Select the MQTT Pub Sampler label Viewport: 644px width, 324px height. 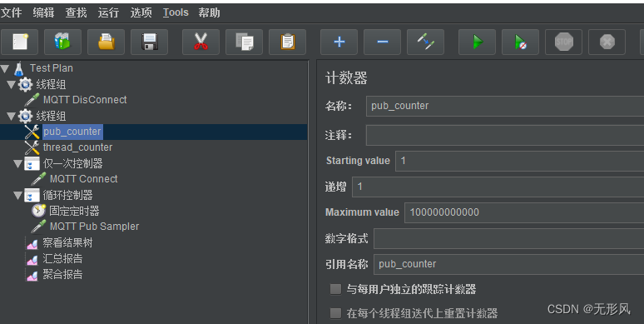(x=95, y=227)
